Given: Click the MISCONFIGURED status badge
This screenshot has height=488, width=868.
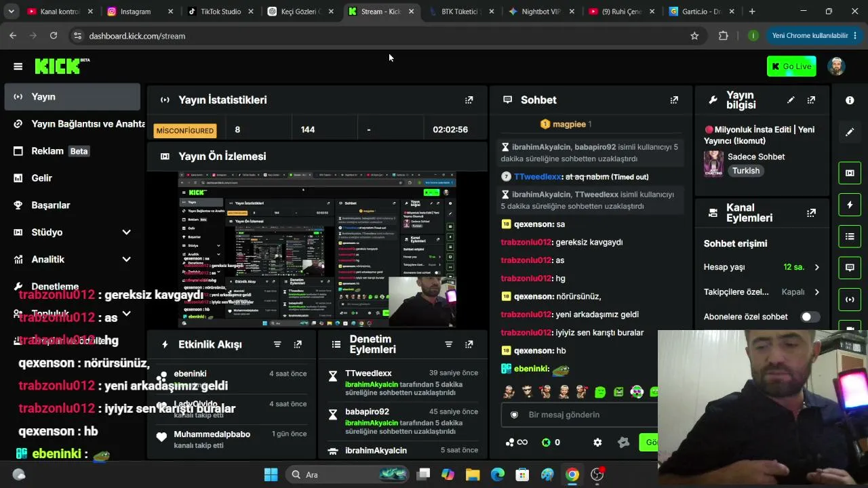Looking at the screenshot, I should pos(185,130).
